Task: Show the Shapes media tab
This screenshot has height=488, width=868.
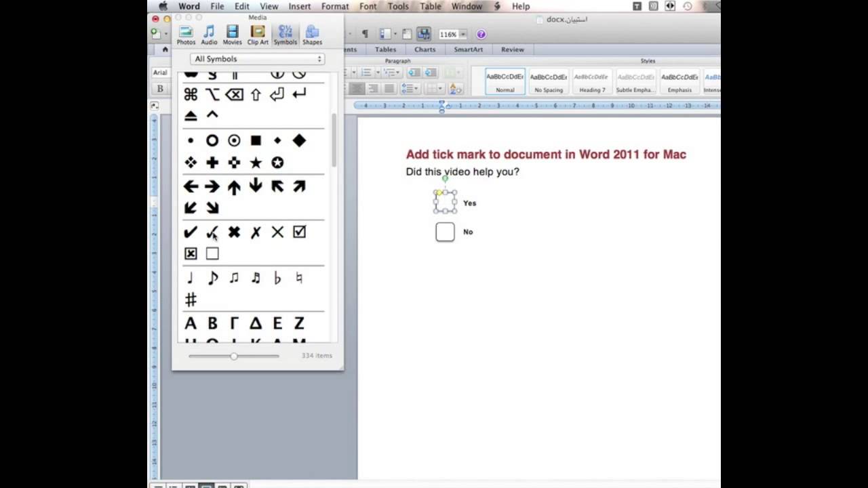Action: click(312, 35)
